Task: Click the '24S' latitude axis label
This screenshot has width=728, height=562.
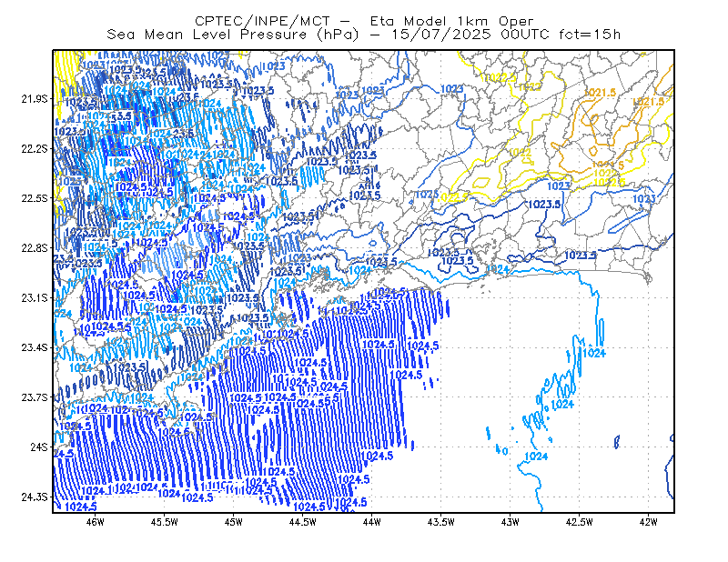Action: tap(39, 447)
